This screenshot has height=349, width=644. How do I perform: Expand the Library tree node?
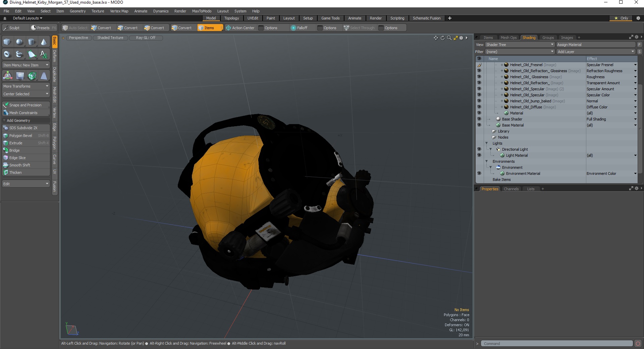click(494, 131)
